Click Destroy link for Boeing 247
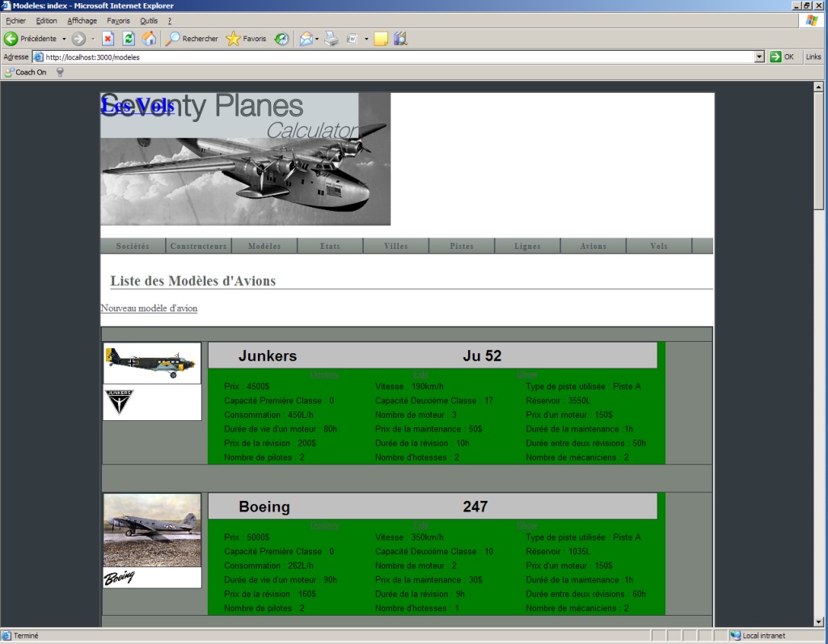Viewport: 828px width, 644px height. pos(325,526)
